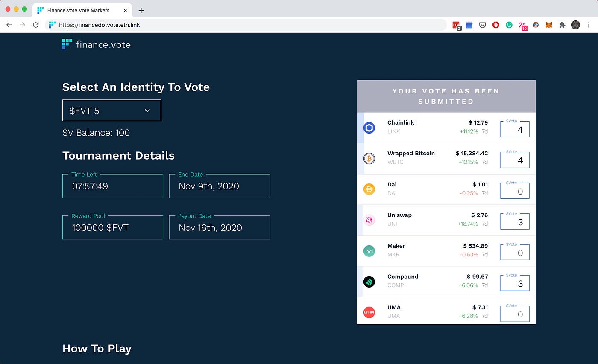The height and width of the screenshot is (364, 598).
Task: Click the browser back arrow
Action: (x=9, y=25)
